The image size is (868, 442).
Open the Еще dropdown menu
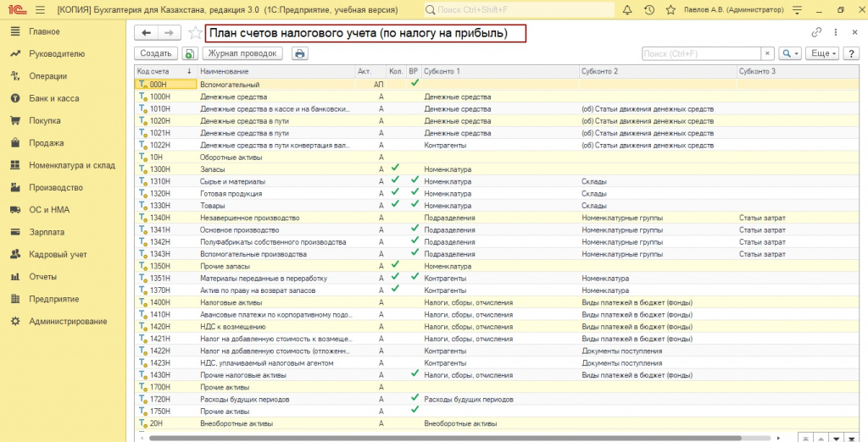[x=823, y=53]
